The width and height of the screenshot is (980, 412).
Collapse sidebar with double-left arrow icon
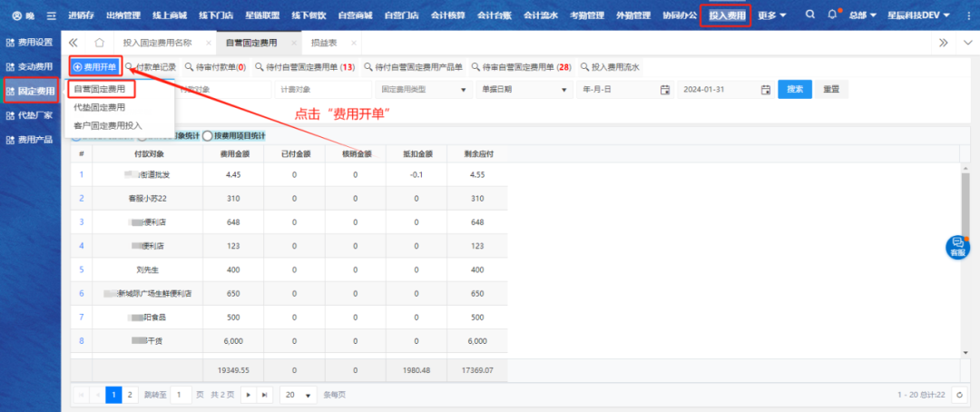coord(73,43)
